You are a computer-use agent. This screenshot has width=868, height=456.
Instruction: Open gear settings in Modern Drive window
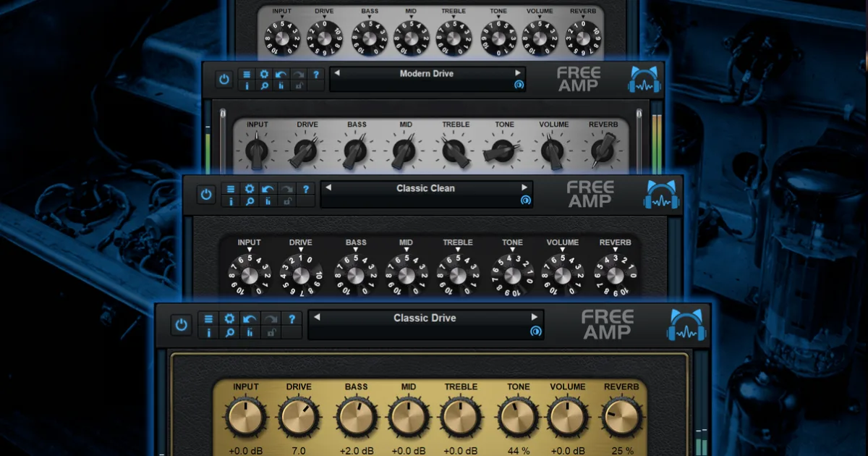(263, 74)
